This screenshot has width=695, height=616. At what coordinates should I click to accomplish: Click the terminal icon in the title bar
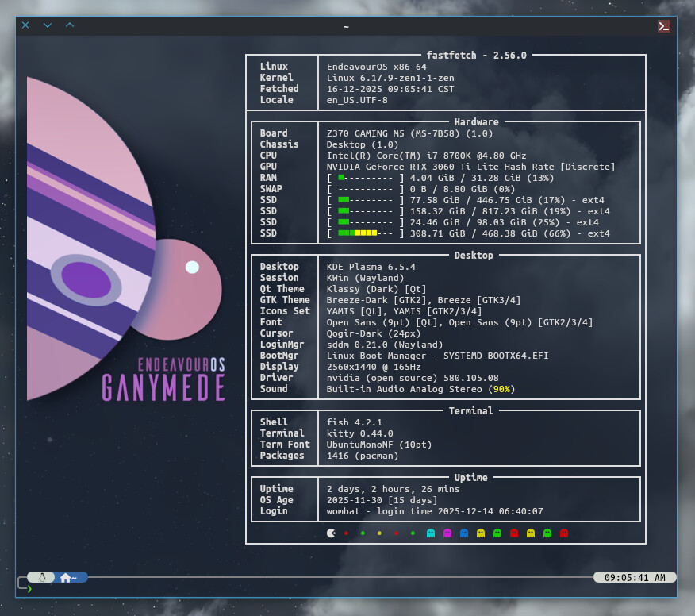coord(664,25)
